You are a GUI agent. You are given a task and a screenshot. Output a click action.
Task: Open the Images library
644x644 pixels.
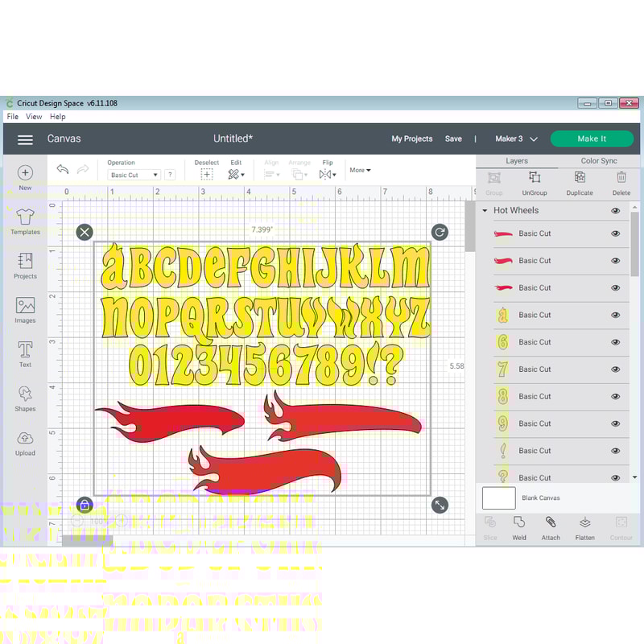coord(25,309)
